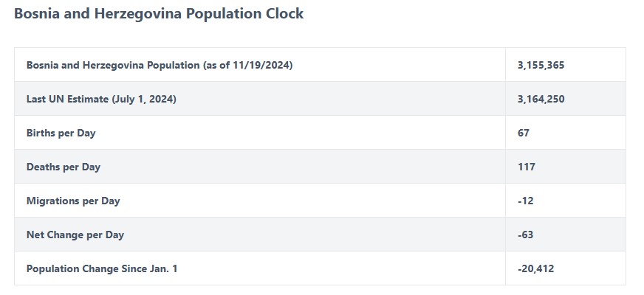Image resolution: width=644 pixels, height=295 pixels.
Task: Select the Net Change per Day label
Action: (x=75, y=235)
